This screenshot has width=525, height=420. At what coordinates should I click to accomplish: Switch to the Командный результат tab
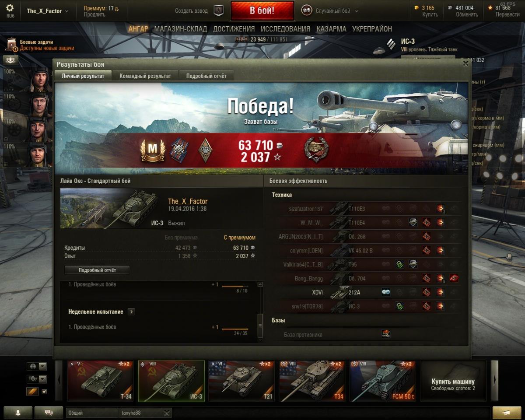point(145,76)
